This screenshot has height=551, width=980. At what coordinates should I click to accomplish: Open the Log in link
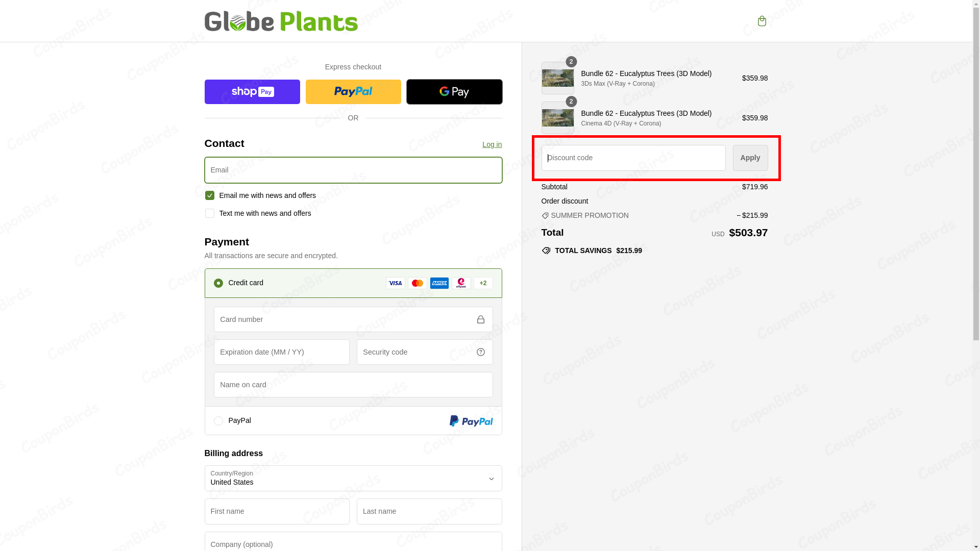point(492,144)
